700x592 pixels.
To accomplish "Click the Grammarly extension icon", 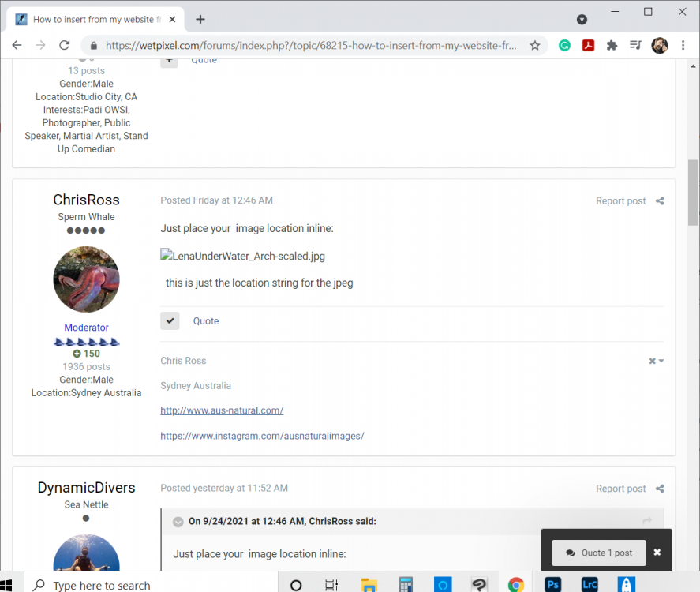I will [x=565, y=45].
